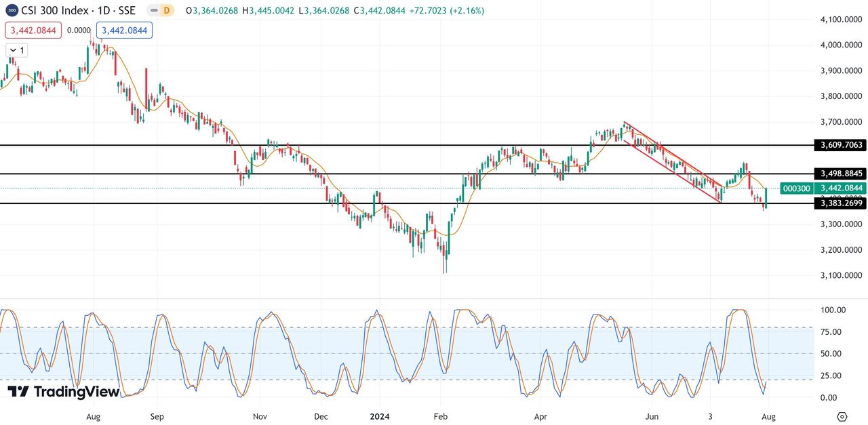
Task: Click the 4,000.0000 price scale level
Action: coord(840,45)
